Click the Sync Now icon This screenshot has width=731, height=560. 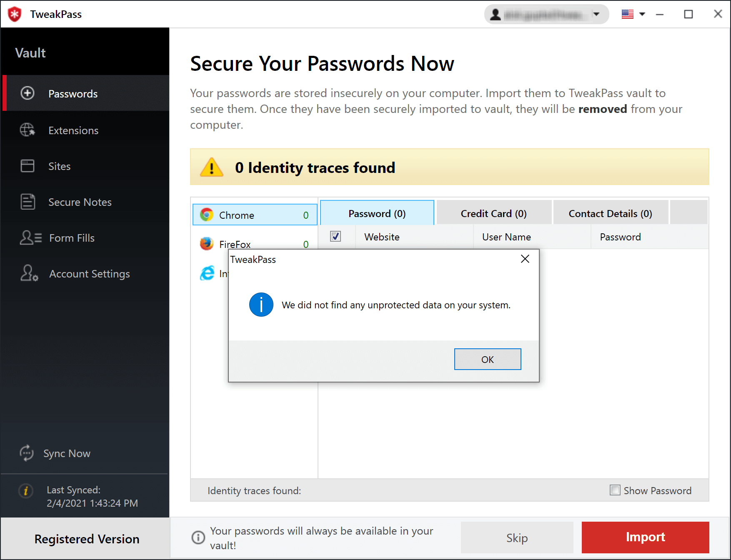27,453
